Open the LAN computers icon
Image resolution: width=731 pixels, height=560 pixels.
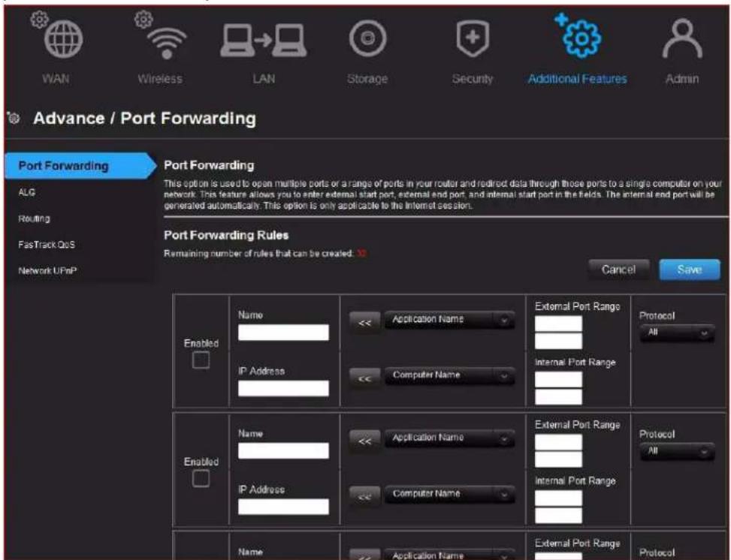(x=264, y=41)
